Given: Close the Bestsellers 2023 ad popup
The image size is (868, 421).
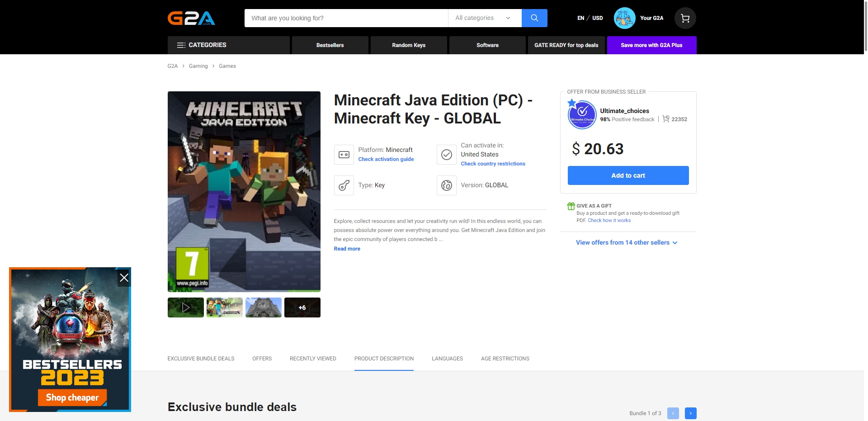Looking at the screenshot, I should pos(124,278).
